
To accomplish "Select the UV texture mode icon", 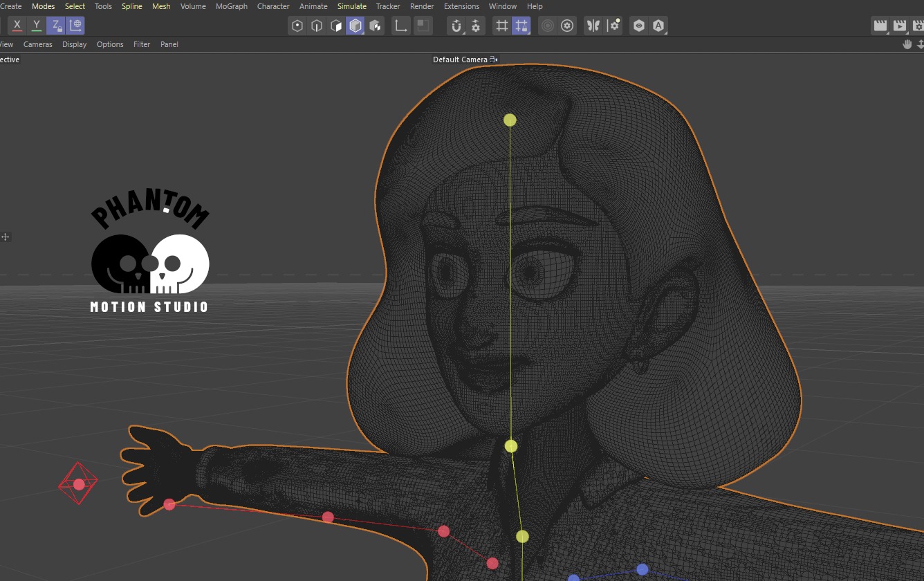I will pyautogui.click(x=375, y=26).
